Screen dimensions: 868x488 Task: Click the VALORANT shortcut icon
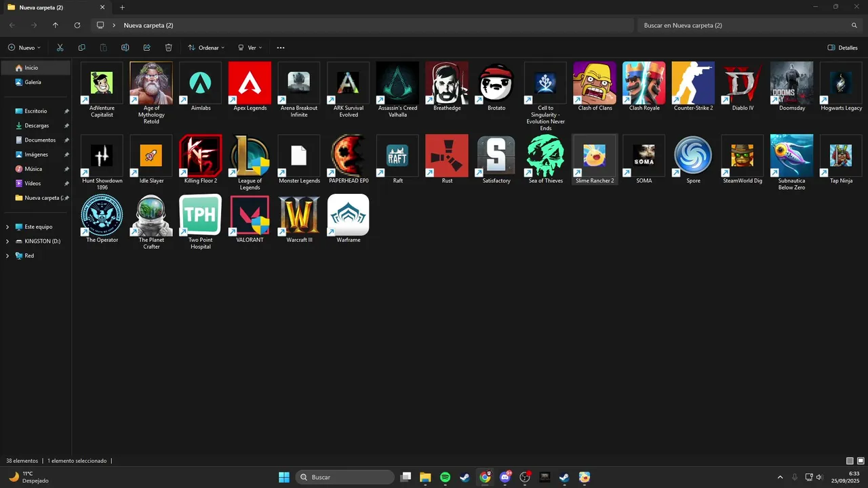click(250, 215)
